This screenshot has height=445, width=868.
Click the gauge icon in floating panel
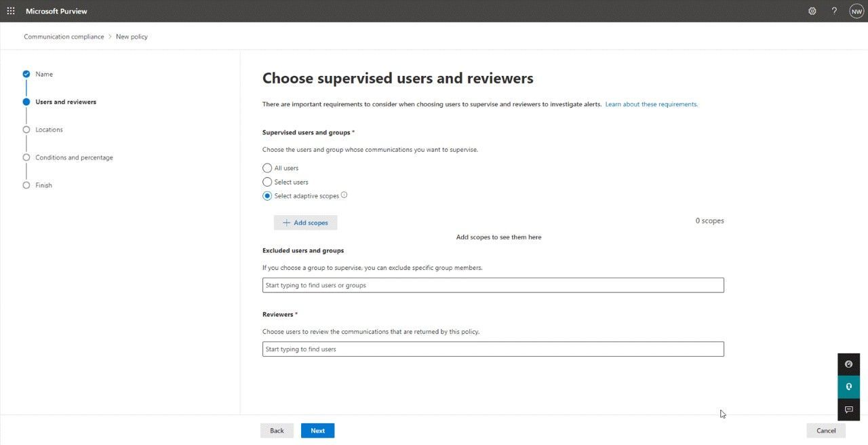pos(848,364)
